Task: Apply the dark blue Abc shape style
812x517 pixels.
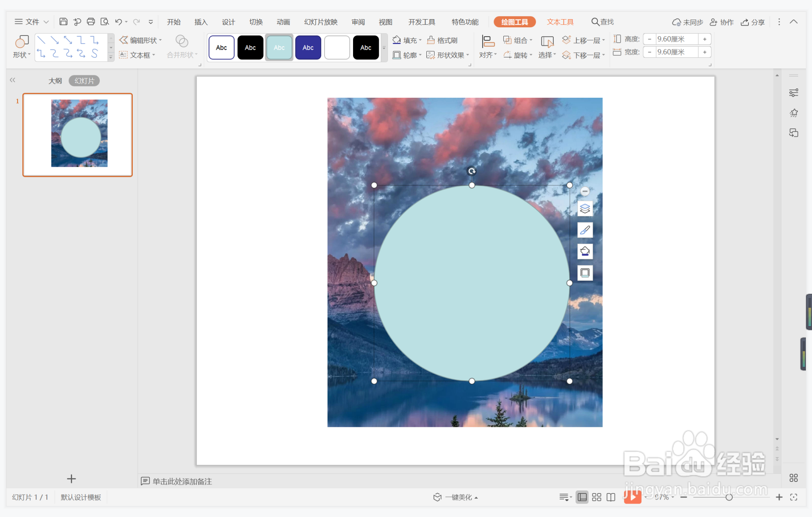Action: pyautogui.click(x=308, y=48)
